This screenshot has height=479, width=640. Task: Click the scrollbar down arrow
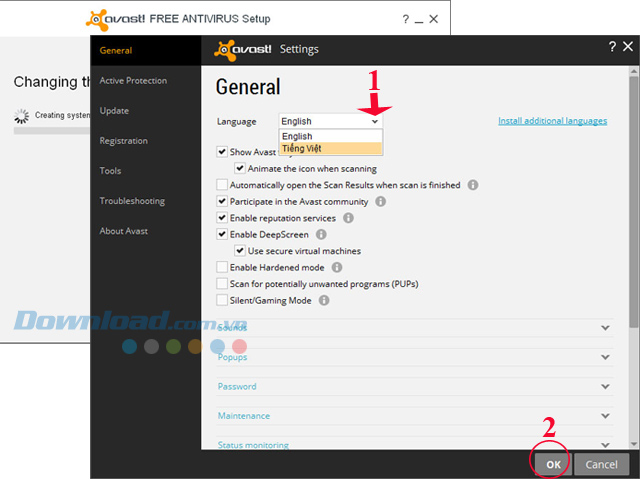click(633, 444)
